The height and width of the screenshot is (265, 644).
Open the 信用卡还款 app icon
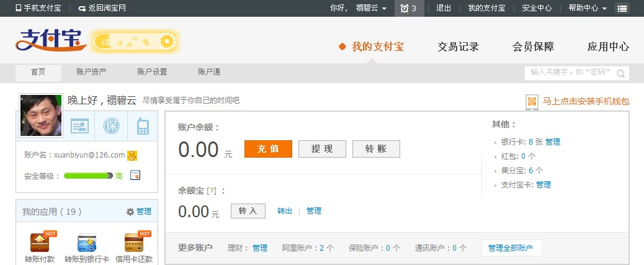[134, 243]
